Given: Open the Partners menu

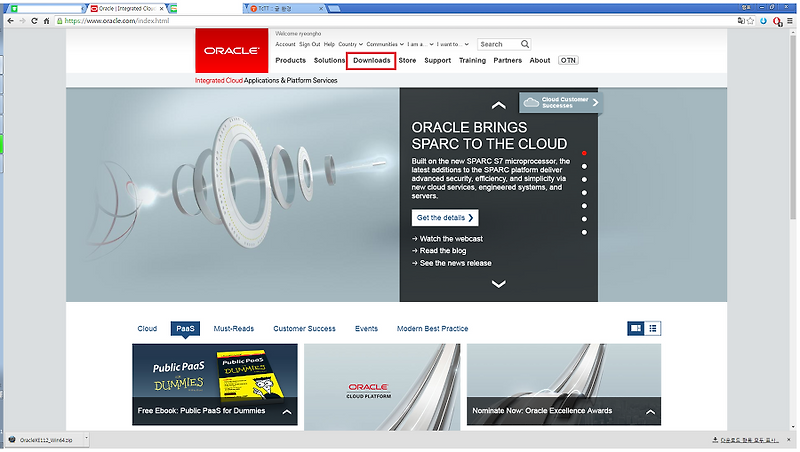Looking at the screenshot, I should (x=507, y=60).
